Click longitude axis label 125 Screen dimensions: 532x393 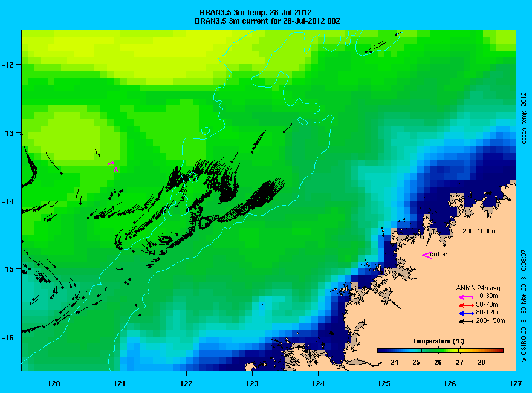pos(384,384)
